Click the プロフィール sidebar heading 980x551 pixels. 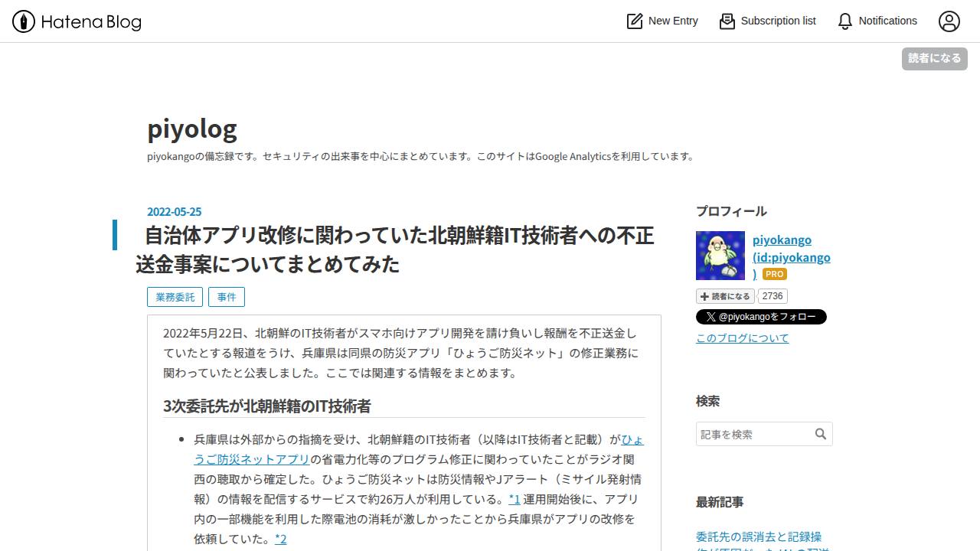click(x=731, y=211)
